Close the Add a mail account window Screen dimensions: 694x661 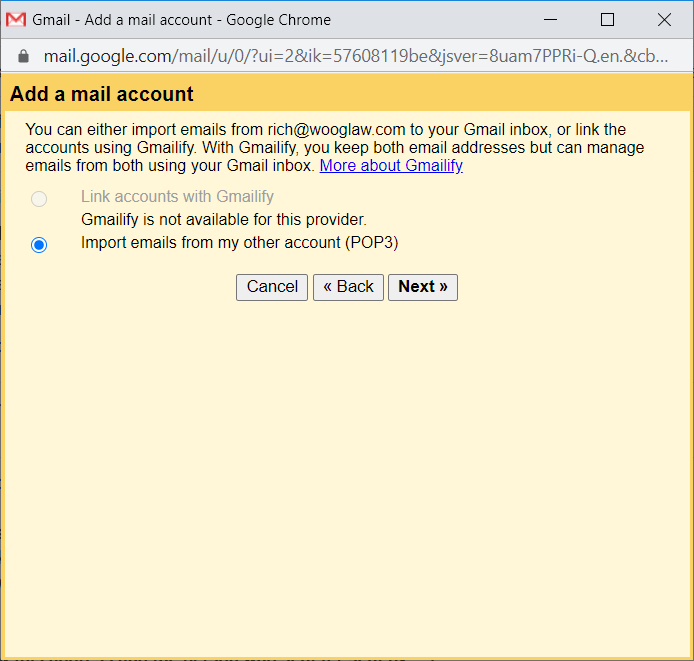tap(664, 20)
